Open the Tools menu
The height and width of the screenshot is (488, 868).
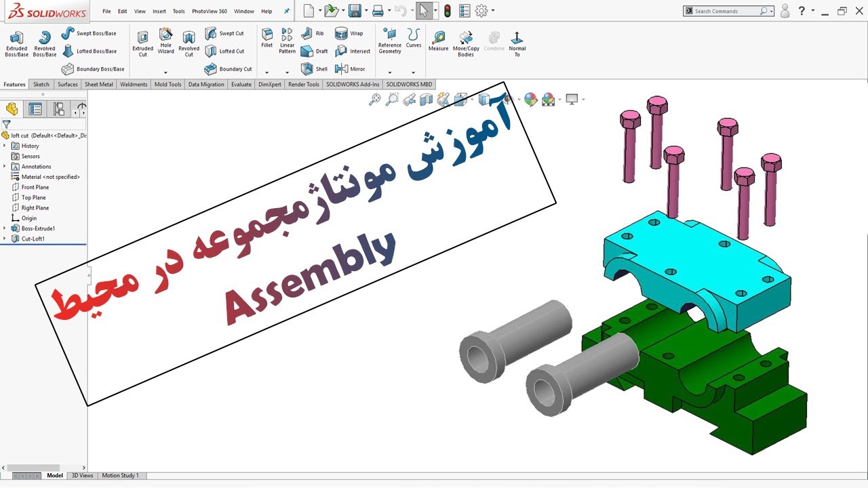[179, 11]
